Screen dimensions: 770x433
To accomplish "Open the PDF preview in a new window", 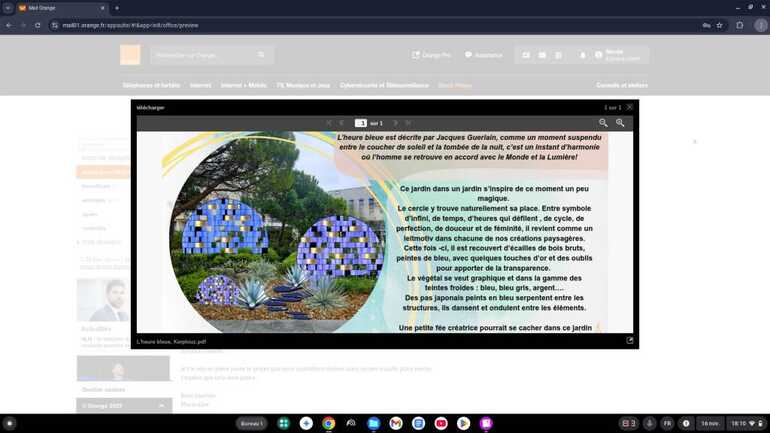I will click(630, 341).
